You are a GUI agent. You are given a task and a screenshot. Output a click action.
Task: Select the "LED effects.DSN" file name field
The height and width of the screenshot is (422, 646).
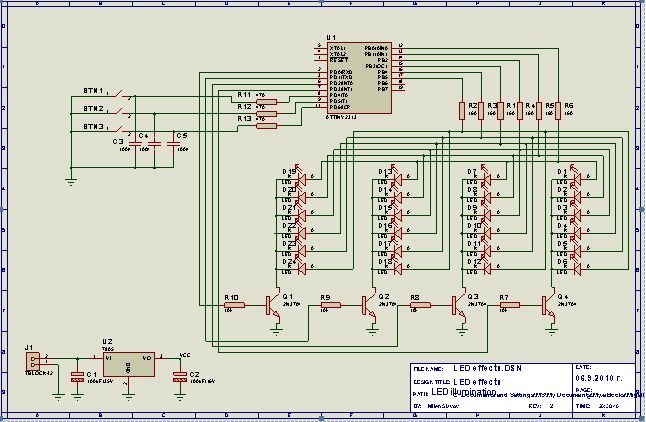(487, 368)
